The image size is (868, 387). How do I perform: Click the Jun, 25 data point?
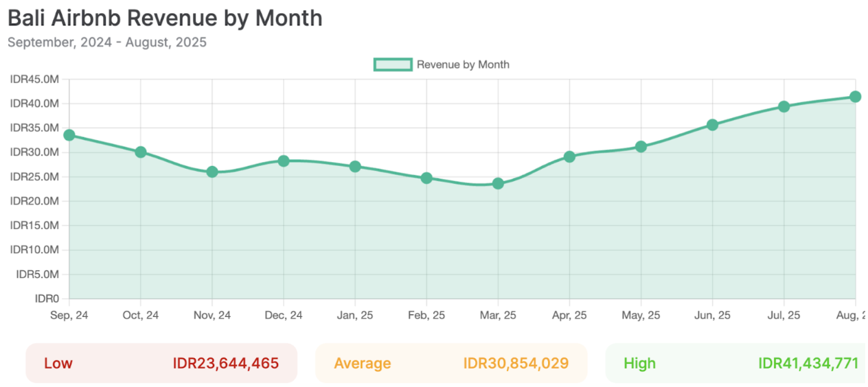pos(712,125)
